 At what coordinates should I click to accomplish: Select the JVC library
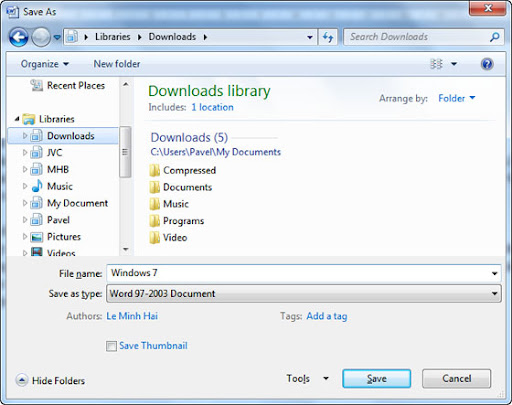click(54, 153)
